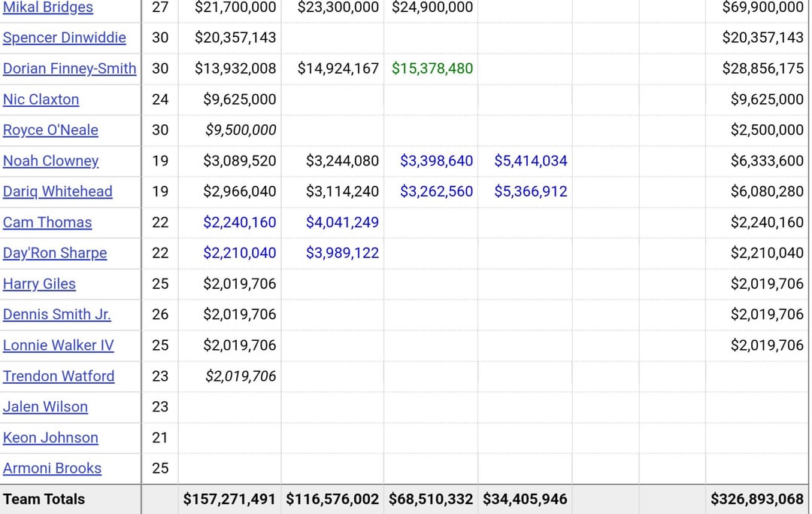Viewport: 812px width, 514px height.
Task: Select Cam Thomas's $4,041,249 salary cell
Action: click(x=342, y=223)
